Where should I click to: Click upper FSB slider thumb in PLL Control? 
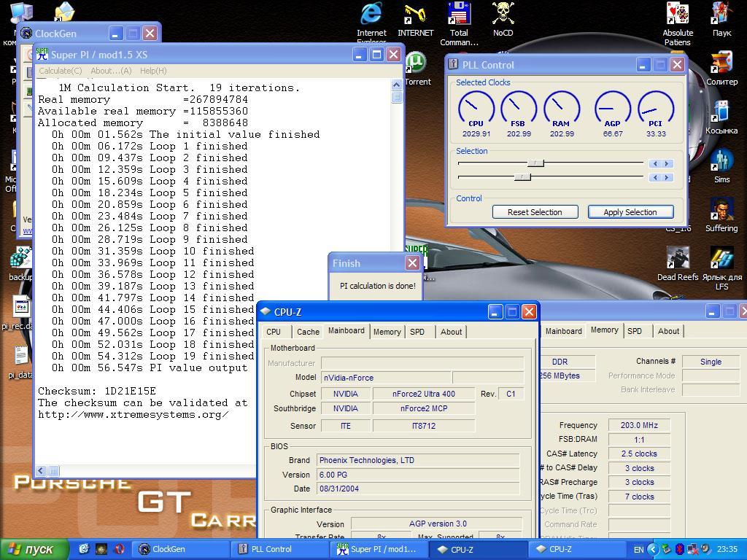pos(535,163)
